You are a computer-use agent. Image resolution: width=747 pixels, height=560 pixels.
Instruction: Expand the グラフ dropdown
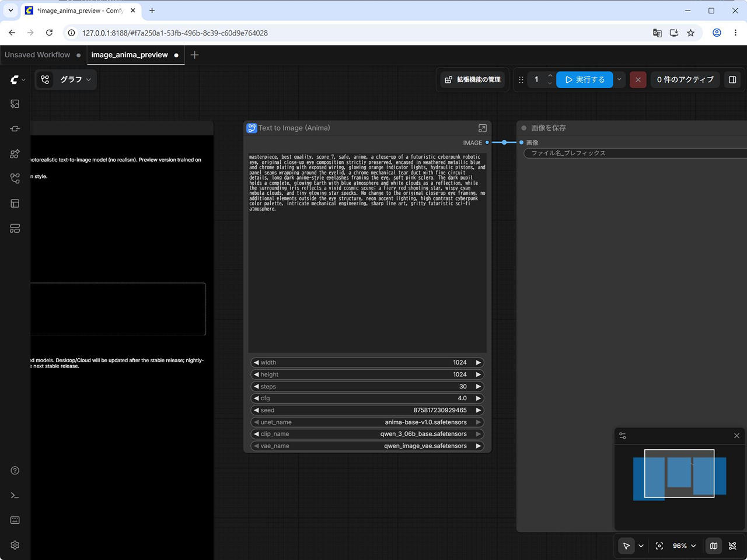tap(66, 79)
